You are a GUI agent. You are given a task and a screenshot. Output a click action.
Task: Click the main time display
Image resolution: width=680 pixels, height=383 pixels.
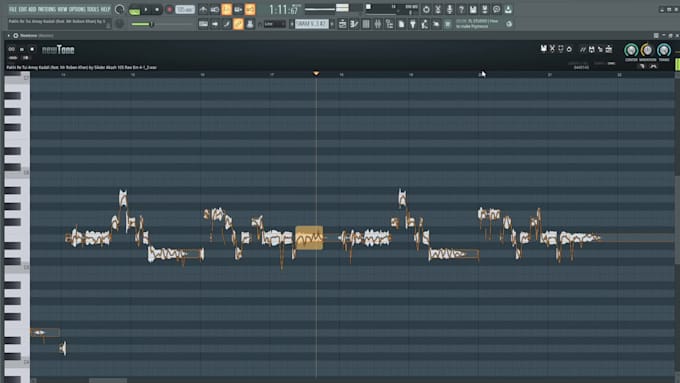point(283,10)
